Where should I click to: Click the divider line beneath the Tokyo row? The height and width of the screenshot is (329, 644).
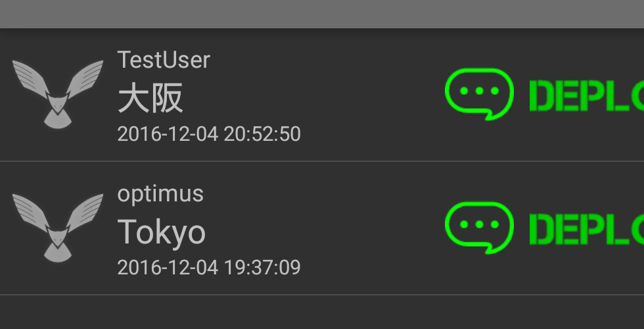[x=322, y=295]
